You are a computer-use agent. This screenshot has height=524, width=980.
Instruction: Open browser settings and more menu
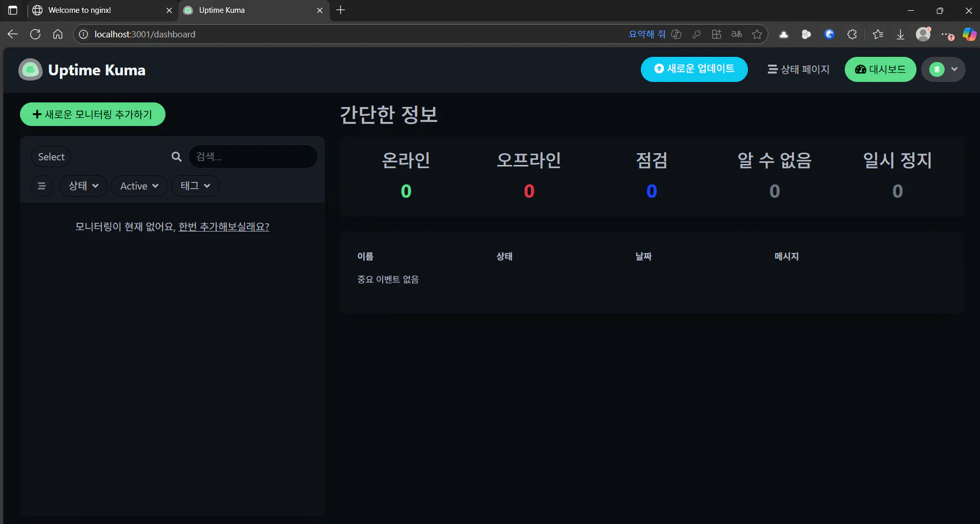pos(947,34)
